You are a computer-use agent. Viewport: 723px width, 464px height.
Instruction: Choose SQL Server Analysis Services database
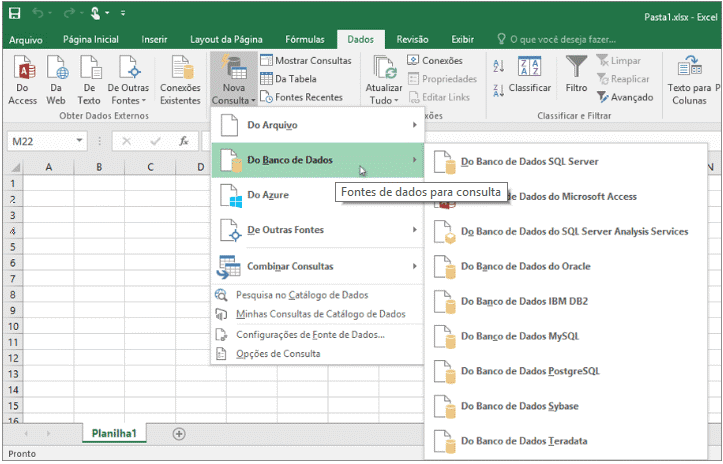click(566, 232)
